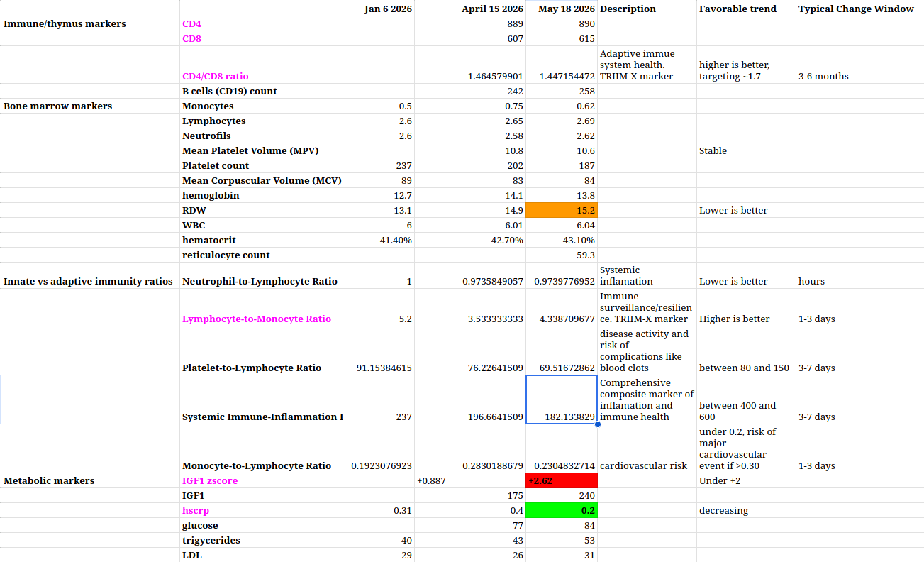Screen dimensions: 924x562
Task: Select the 'Adaptive immue system health' description cell
Action: tap(647, 65)
